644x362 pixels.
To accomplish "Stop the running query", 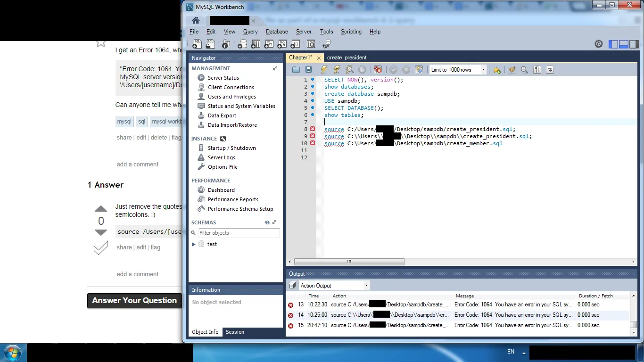I will pos(363,70).
